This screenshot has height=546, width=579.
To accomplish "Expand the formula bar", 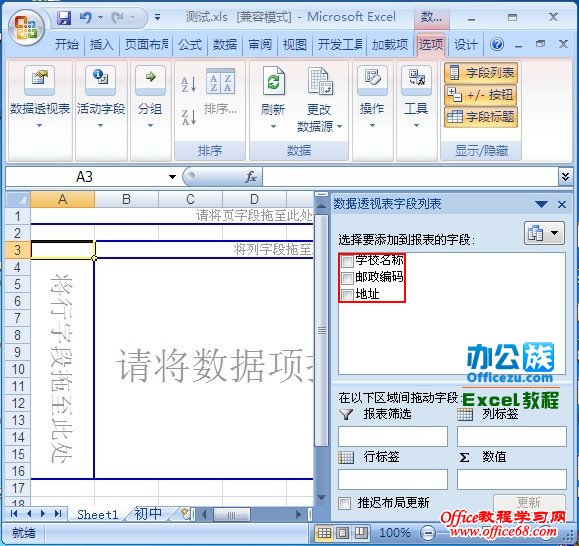I will pyautogui.click(x=565, y=177).
